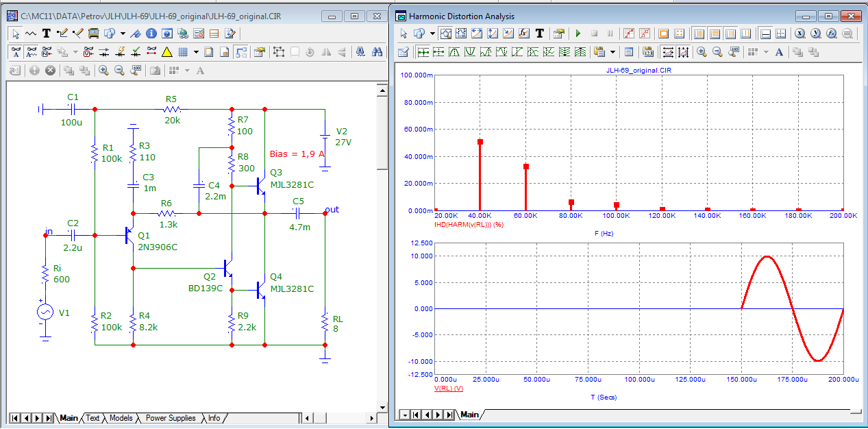Switch to the Power Supplies tab
868x429 pixels.
(171, 418)
